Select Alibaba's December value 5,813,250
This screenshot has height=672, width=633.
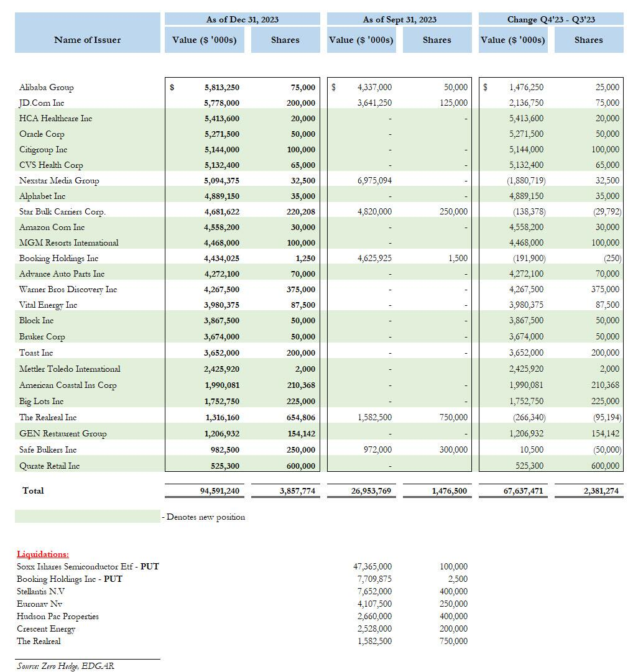point(222,88)
